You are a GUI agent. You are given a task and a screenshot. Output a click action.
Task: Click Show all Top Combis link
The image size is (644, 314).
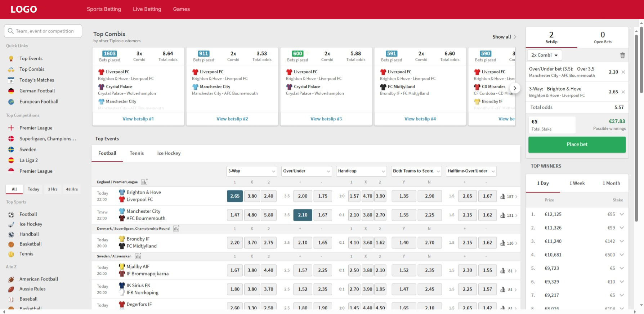pyautogui.click(x=504, y=37)
